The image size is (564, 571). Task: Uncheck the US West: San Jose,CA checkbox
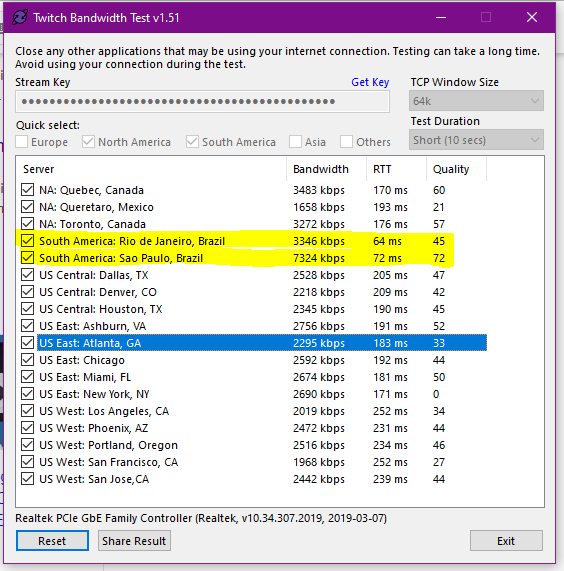tap(27, 479)
